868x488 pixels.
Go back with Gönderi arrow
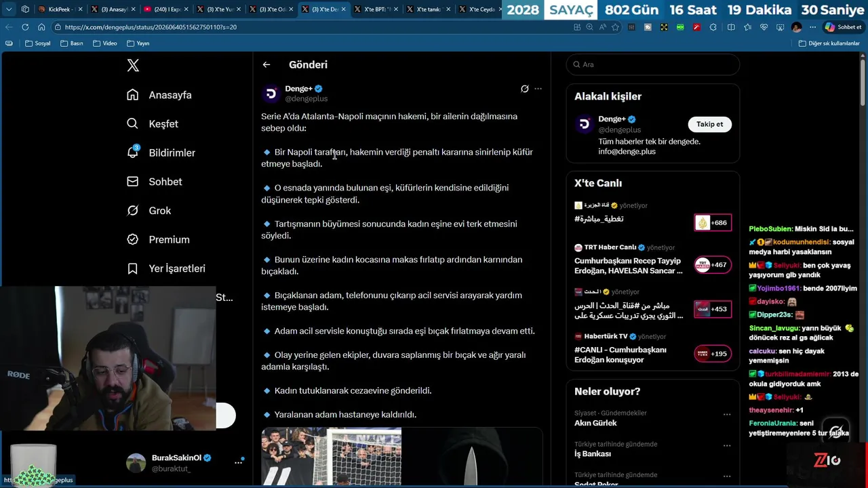[267, 64]
